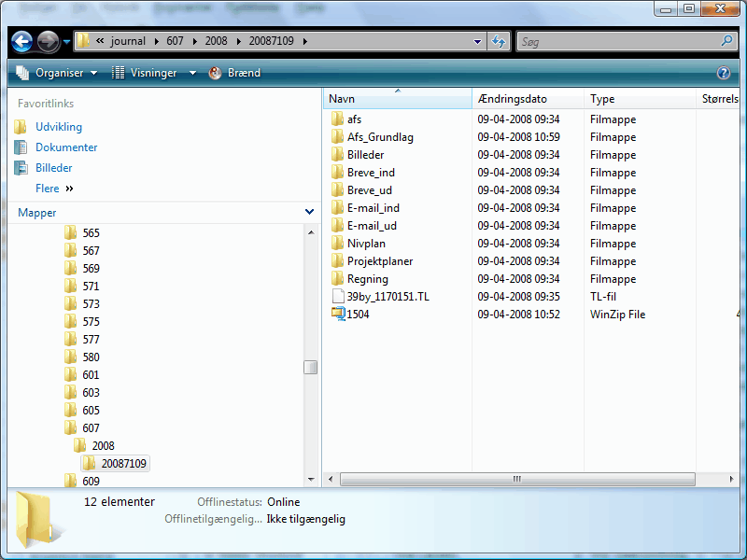Open the recent pages dropdown arrow
Image resolution: width=747 pixels, height=560 pixels.
66,42
